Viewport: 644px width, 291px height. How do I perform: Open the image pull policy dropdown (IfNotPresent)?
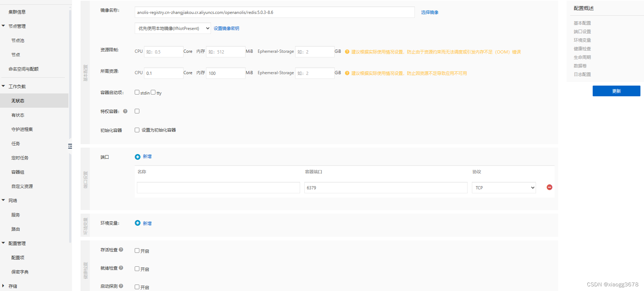[173, 28]
